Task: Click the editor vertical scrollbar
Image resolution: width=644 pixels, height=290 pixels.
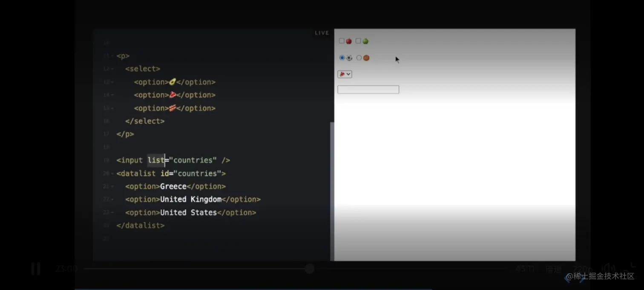Action: [332, 191]
